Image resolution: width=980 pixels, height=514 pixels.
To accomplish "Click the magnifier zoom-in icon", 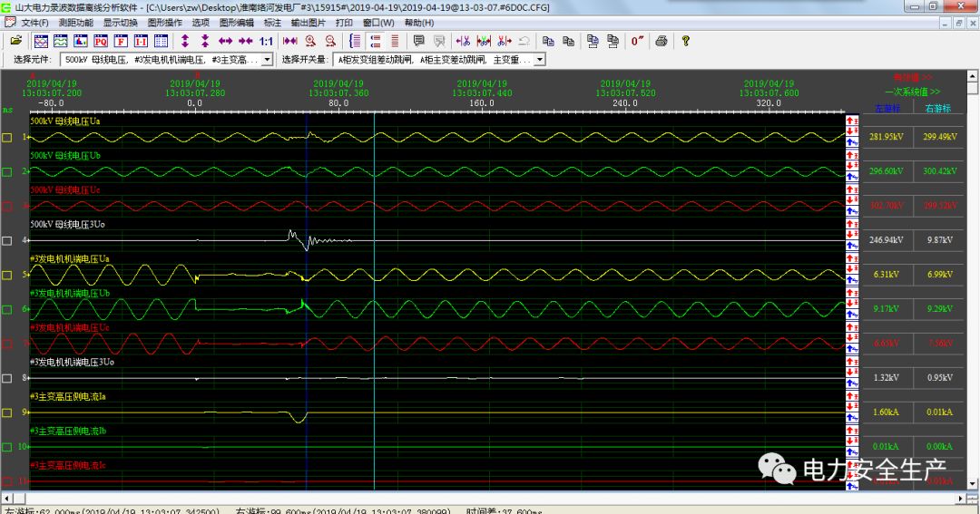I will tap(310, 41).
